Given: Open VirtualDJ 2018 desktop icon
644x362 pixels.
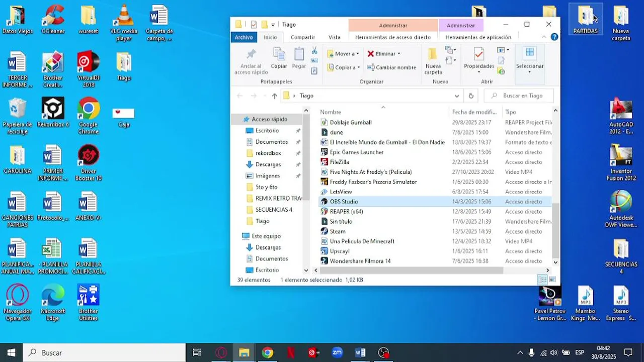Looking at the screenshot, I should tap(88, 69).
